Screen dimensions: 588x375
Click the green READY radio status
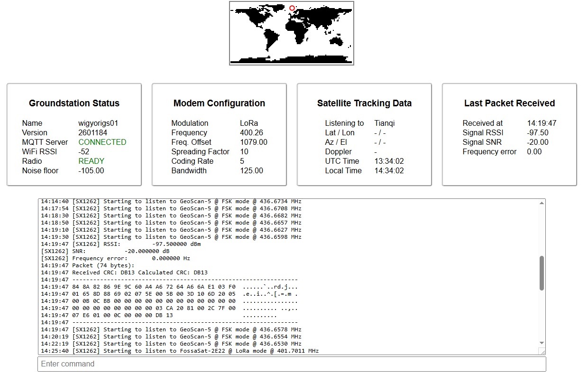pos(91,161)
